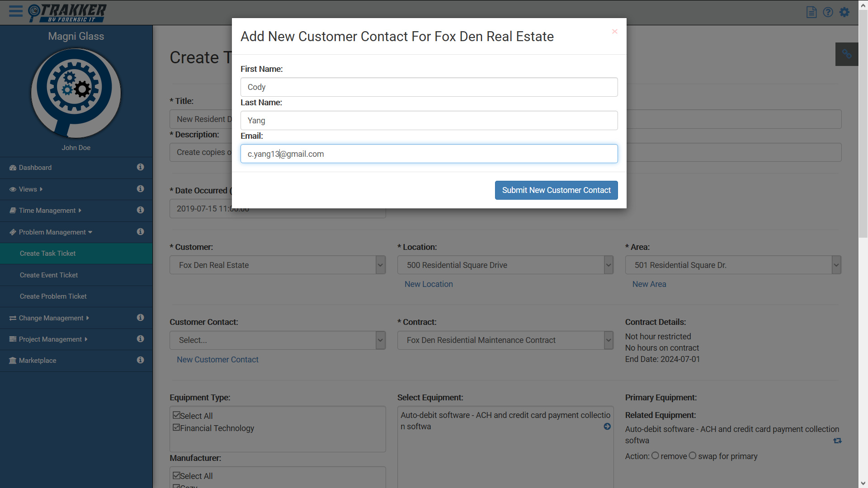Expand the Time Management menu
The width and height of the screenshot is (868, 488).
point(47,211)
